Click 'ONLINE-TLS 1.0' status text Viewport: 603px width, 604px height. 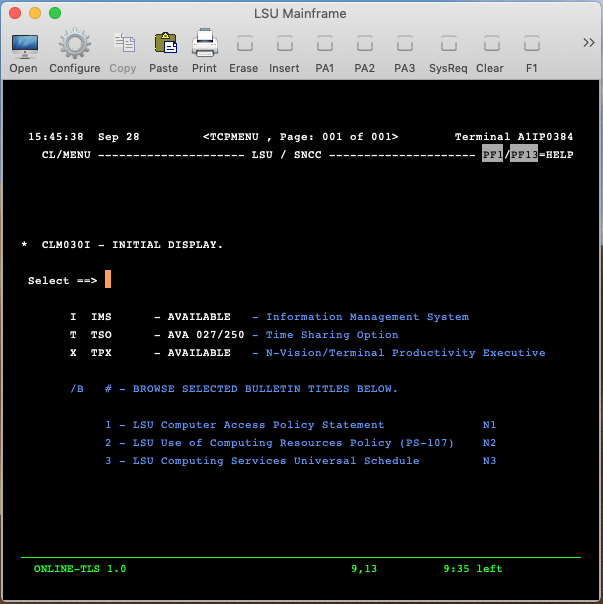click(x=80, y=569)
